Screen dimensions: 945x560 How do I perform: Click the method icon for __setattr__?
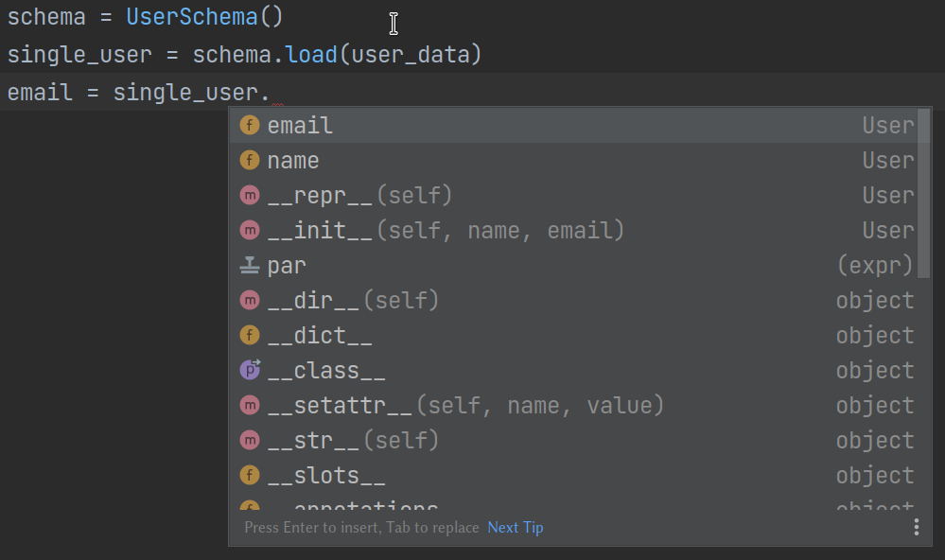point(250,406)
